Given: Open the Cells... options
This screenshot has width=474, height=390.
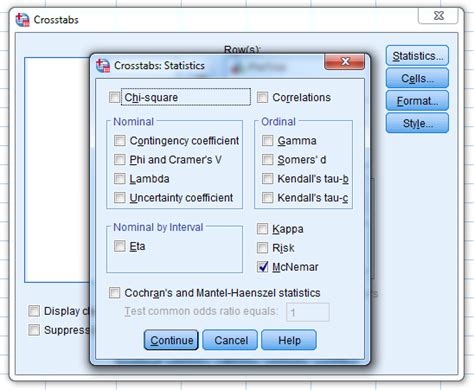Looking at the screenshot, I should coord(417,78).
